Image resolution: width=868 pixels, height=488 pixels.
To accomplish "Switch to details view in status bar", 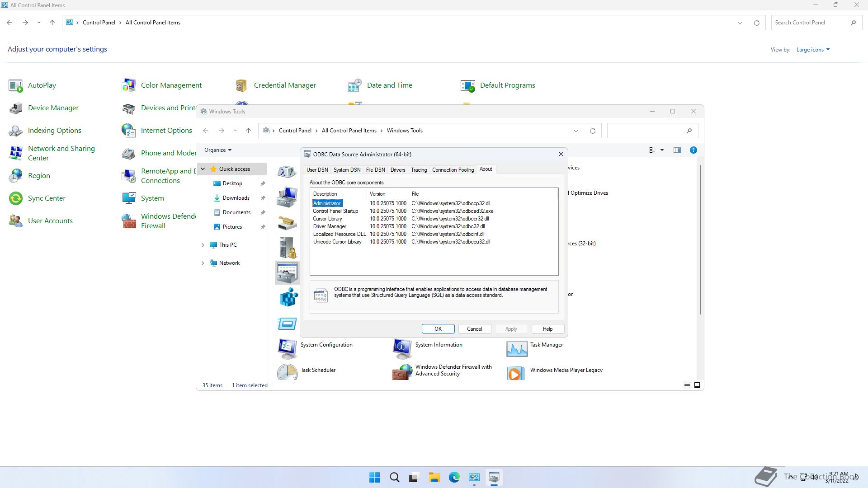I will (687, 385).
